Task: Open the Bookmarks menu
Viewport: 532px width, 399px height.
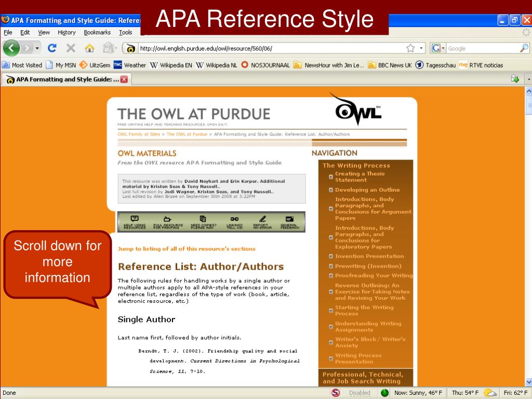Action: 97,32
